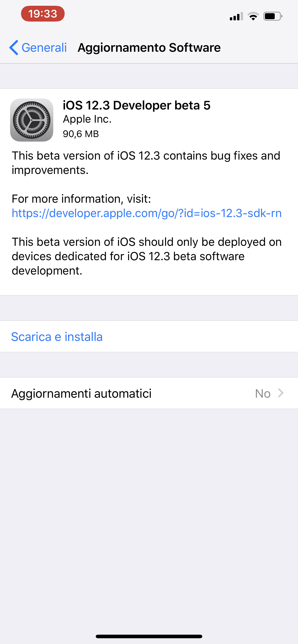Go back to Generali settings
298x644 pixels.
pyautogui.click(x=38, y=47)
